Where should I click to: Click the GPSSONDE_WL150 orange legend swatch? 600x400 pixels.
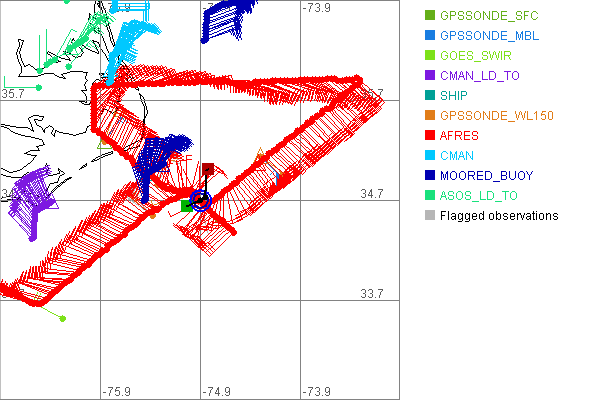click(x=430, y=116)
